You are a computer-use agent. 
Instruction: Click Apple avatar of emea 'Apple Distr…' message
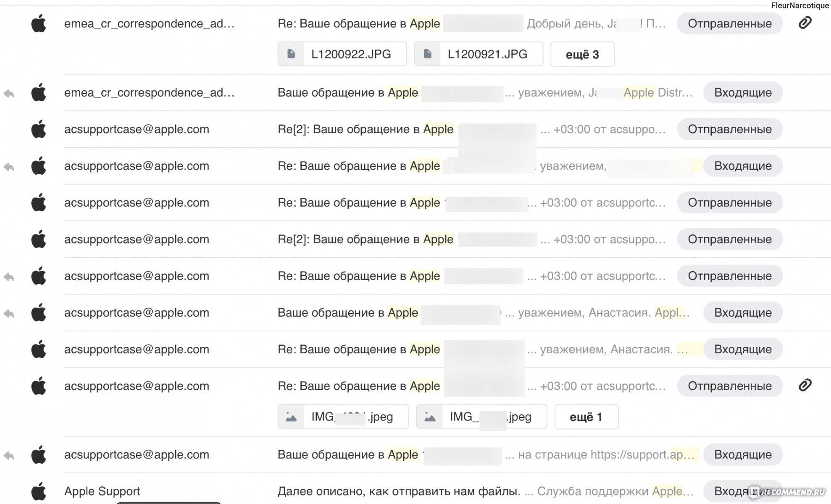(x=39, y=92)
